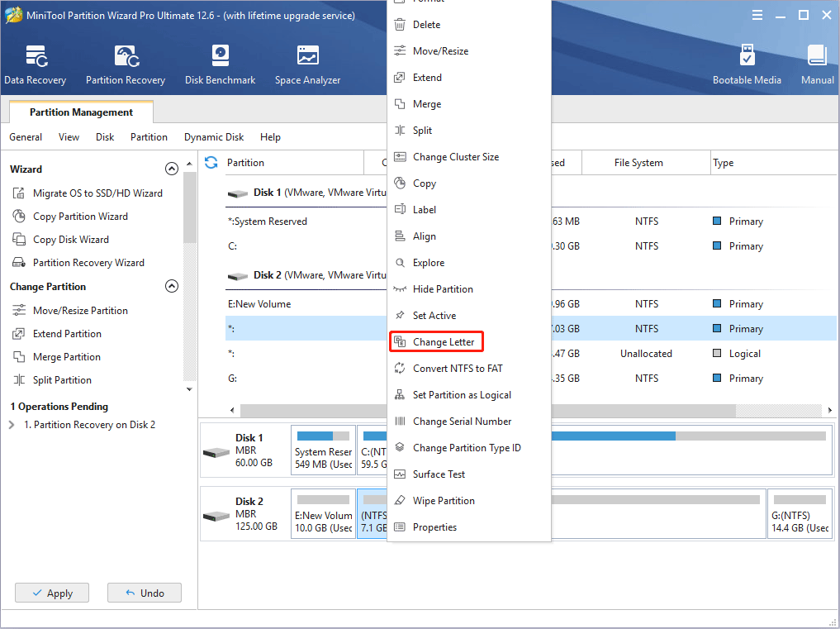Image resolution: width=840 pixels, height=629 pixels.
Task: Select G:(NTFS) block in Disk 2 map
Action: click(x=800, y=513)
